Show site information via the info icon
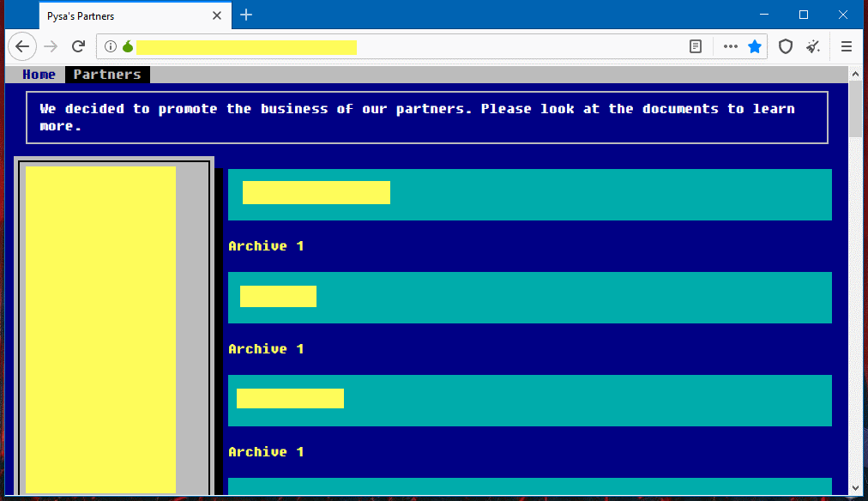 (x=111, y=46)
